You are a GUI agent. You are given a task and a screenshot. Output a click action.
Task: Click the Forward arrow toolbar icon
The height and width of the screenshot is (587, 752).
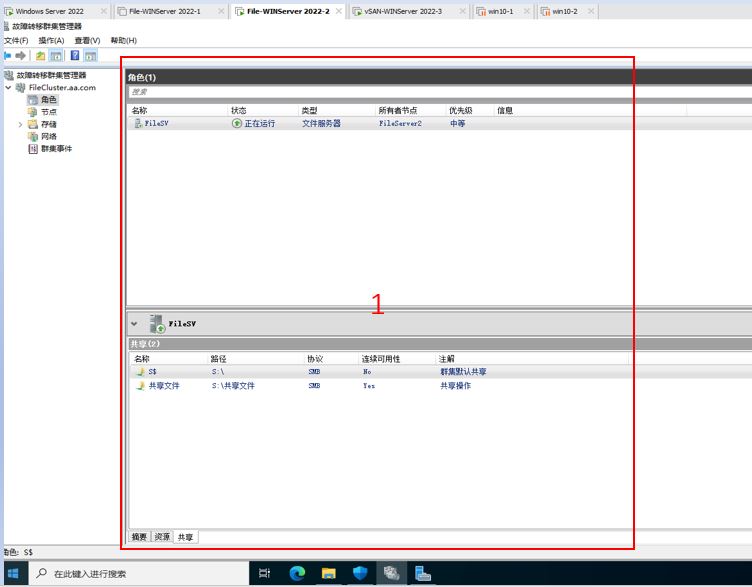[x=20, y=56]
